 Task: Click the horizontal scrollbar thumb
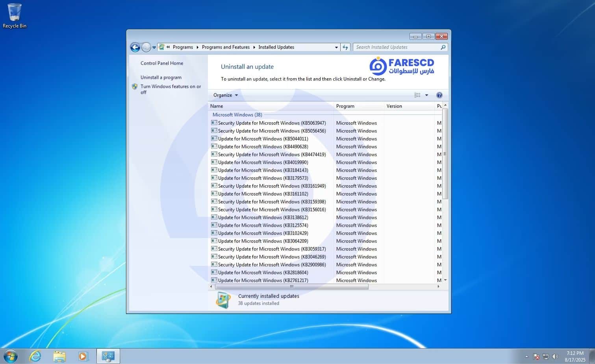point(292,287)
